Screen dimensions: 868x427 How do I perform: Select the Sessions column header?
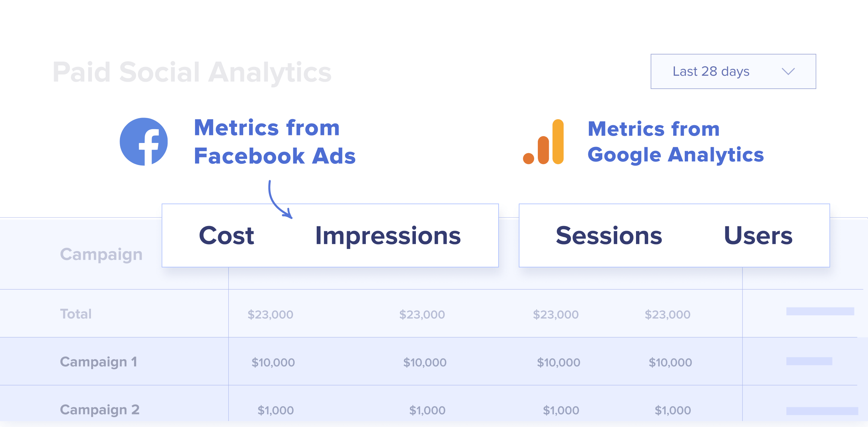coord(609,236)
